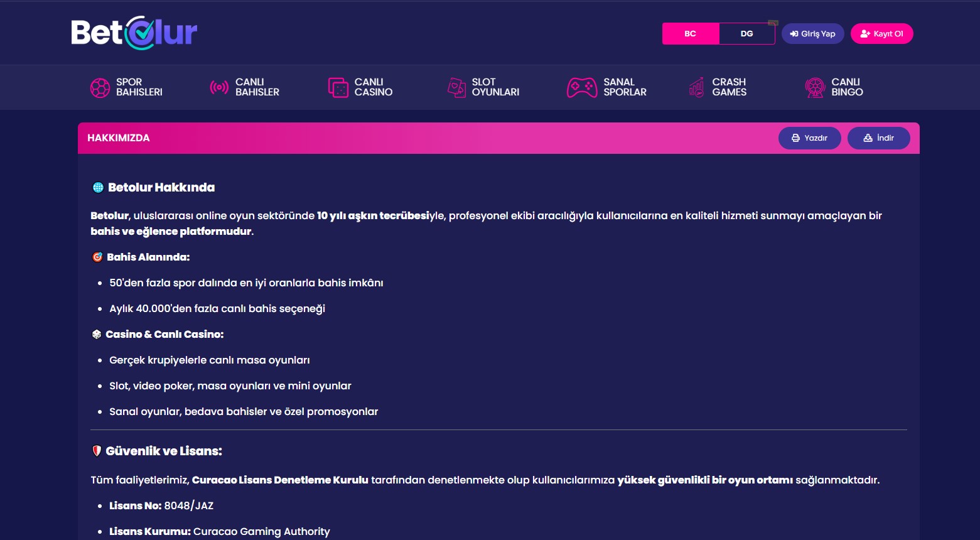Click the '50'den fazla spor dalında' bullet
980x540 pixels.
pos(246,283)
